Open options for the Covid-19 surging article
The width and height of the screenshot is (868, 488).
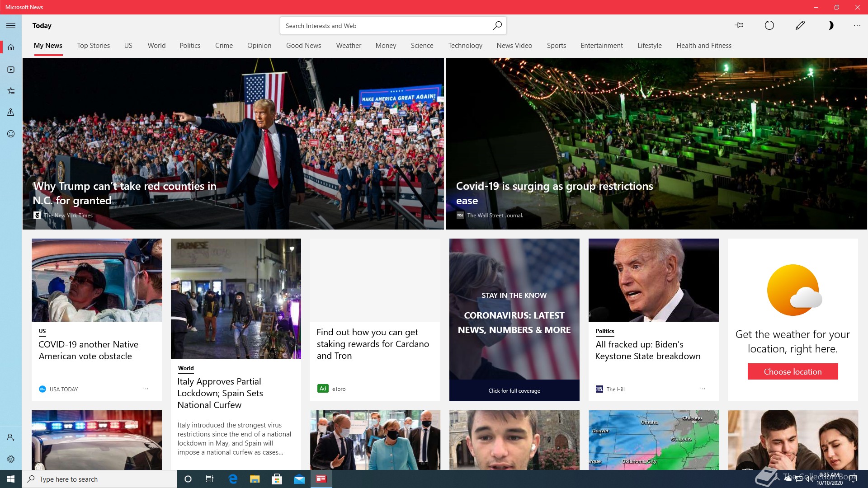pyautogui.click(x=851, y=217)
